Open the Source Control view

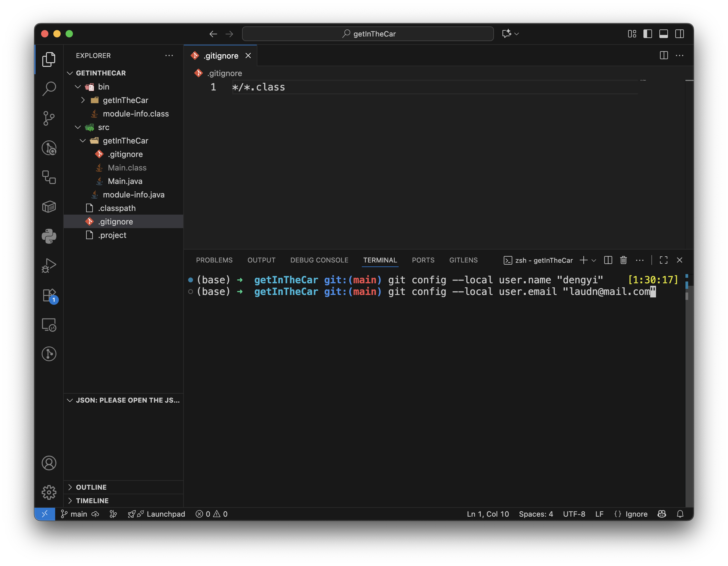(49, 118)
